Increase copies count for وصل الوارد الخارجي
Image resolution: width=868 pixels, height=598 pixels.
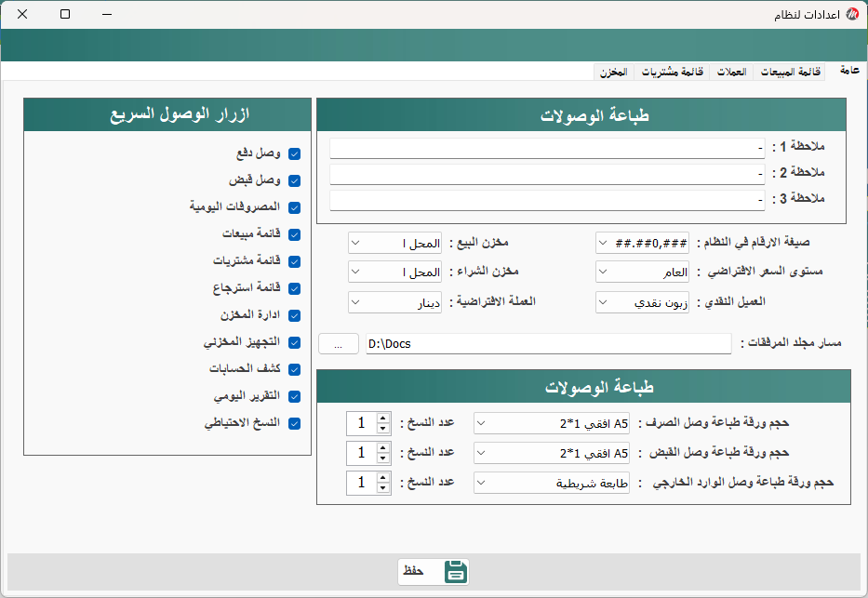[x=383, y=477]
